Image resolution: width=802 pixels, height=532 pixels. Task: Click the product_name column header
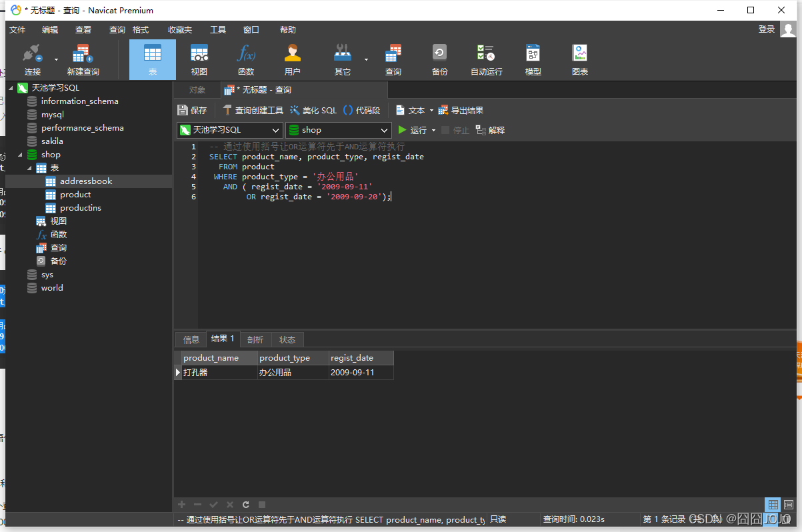[219, 358]
